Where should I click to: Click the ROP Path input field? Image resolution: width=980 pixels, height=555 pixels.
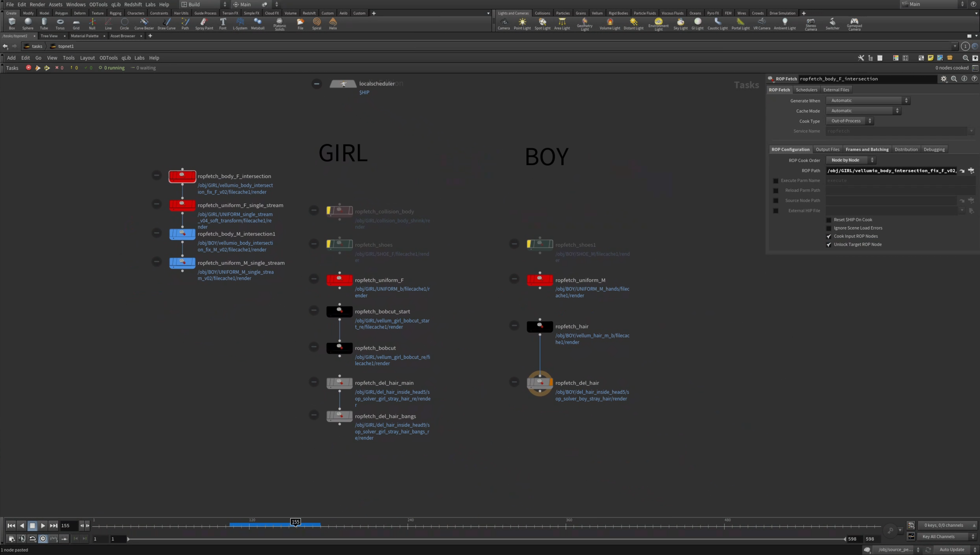click(891, 170)
